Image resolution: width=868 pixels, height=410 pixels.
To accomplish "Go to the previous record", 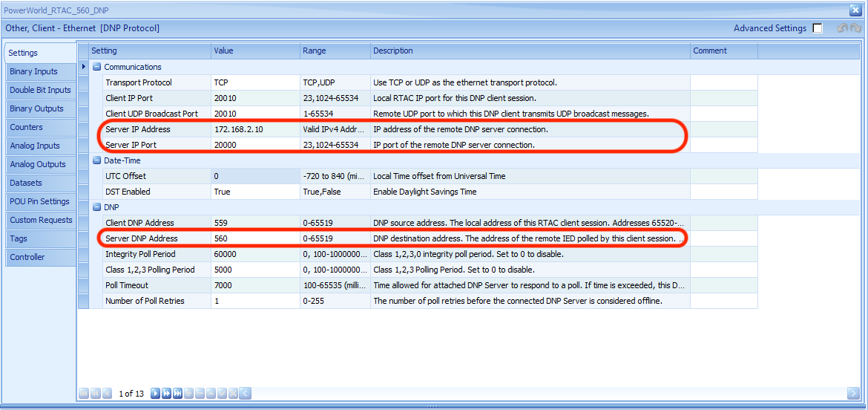I will (x=107, y=394).
